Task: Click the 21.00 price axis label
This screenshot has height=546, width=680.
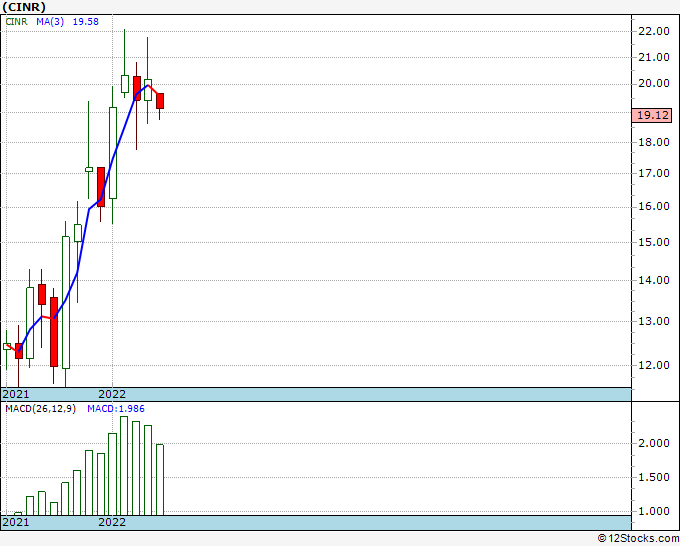Action: (x=654, y=57)
